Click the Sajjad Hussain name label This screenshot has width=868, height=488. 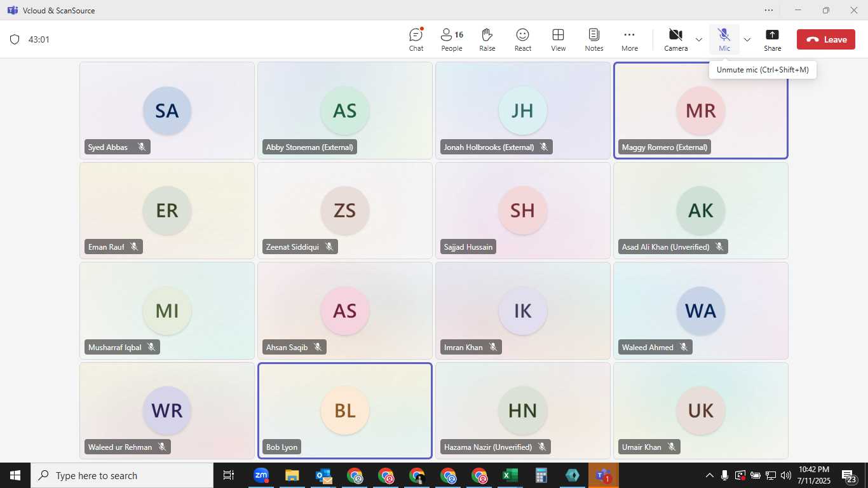[468, 247]
